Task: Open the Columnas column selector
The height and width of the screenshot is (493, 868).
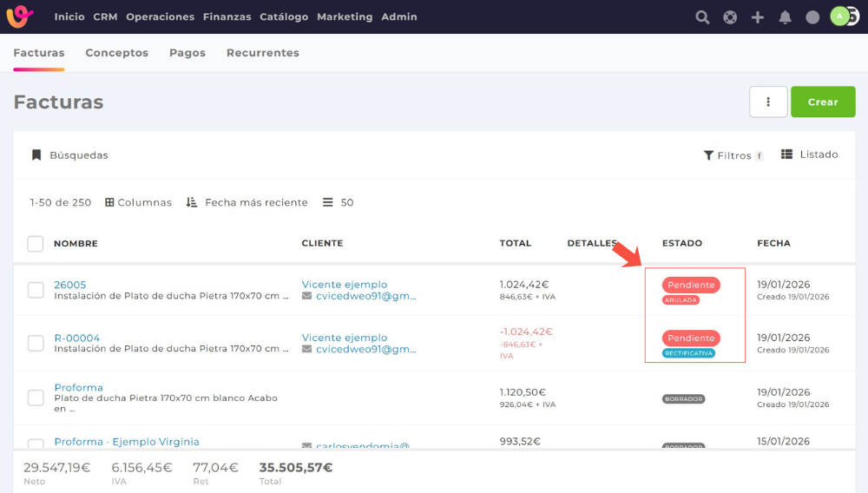Action: 139,202
